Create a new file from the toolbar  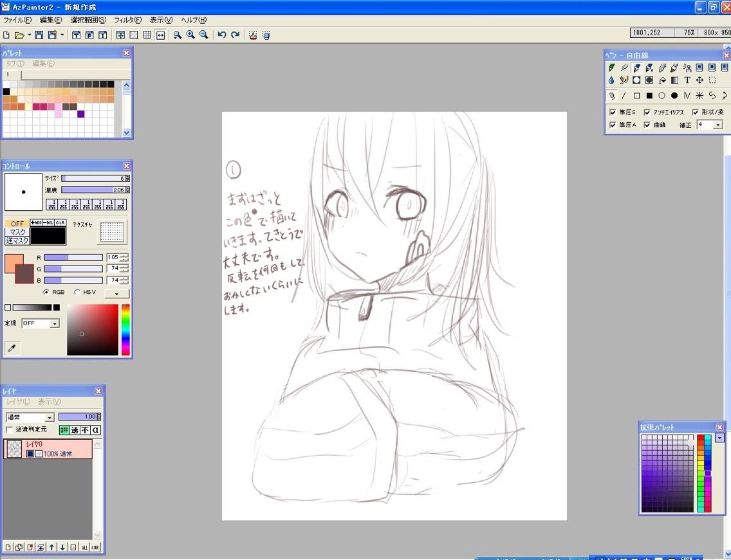(6, 35)
